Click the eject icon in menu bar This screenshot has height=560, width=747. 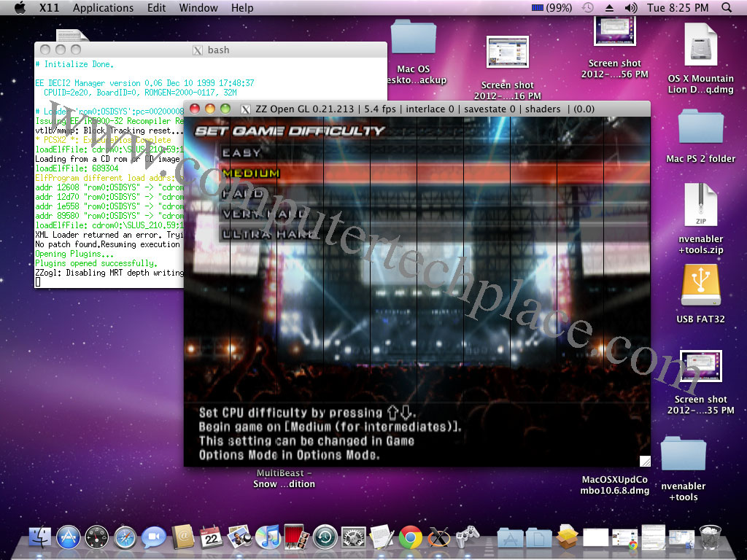point(609,7)
